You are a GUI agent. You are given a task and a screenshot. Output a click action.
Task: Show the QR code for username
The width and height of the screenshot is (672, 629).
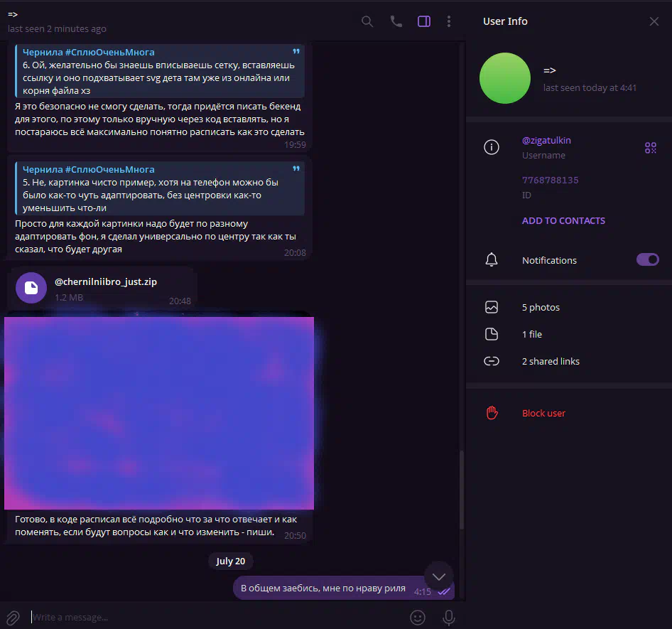[650, 148]
